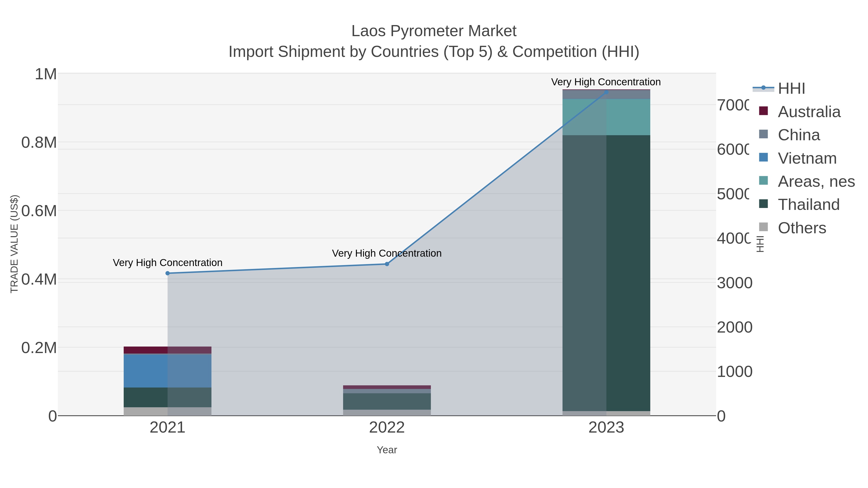Click the Thailand dark green legend swatch
The width and height of the screenshot is (868, 488).
[764, 204]
